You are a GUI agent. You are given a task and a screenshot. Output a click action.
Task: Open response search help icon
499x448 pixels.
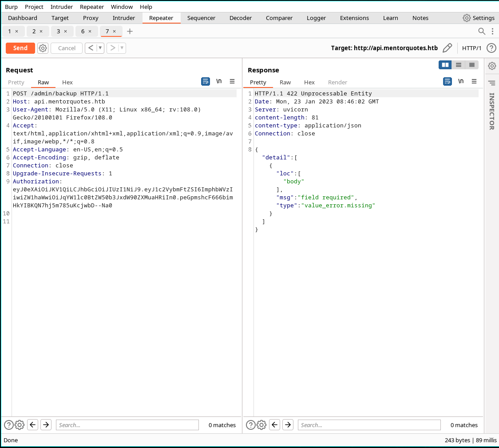(x=250, y=425)
